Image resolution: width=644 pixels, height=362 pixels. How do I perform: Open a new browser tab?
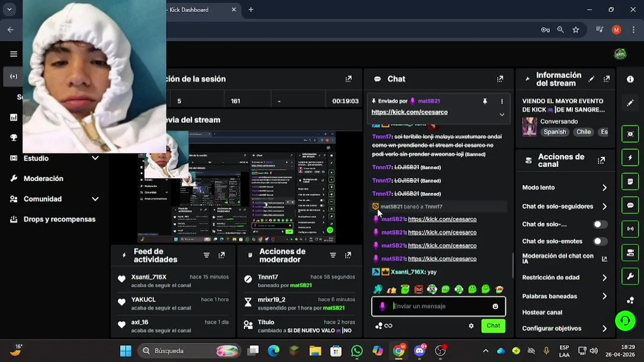(251, 10)
